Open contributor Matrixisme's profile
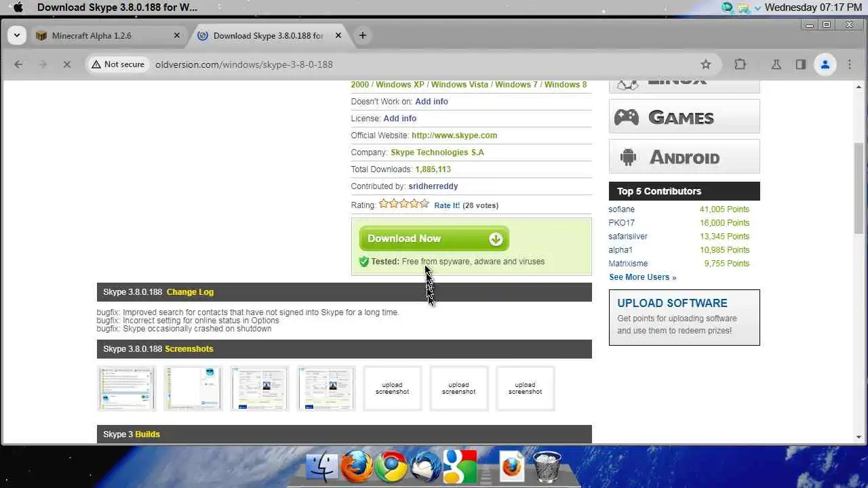Screen dimensions: 868x488 628,264
